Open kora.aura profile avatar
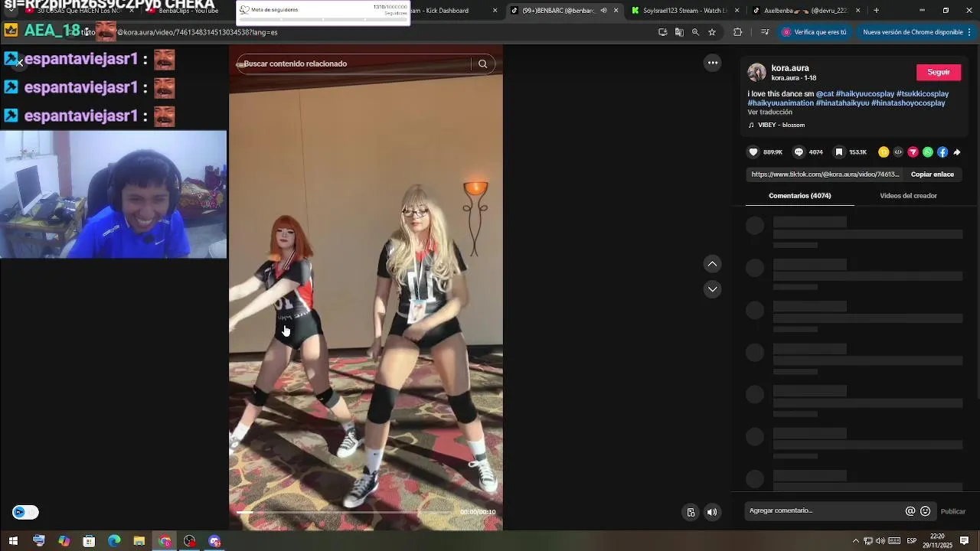Viewport: 980px width, 551px height. click(x=756, y=73)
